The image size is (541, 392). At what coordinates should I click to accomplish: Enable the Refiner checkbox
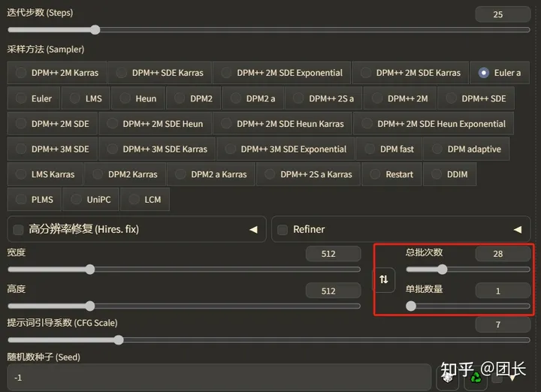(283, 230)
